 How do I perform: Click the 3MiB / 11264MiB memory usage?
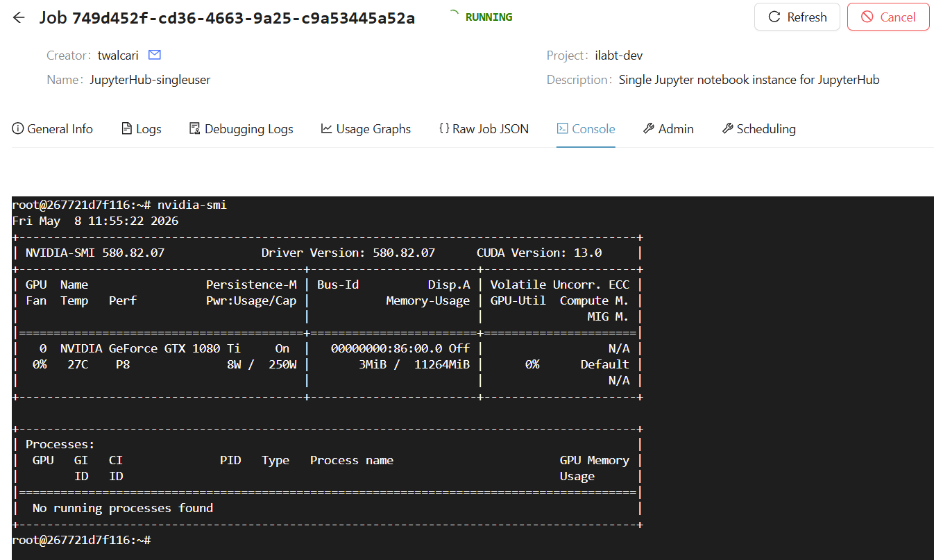coord(414,364)
